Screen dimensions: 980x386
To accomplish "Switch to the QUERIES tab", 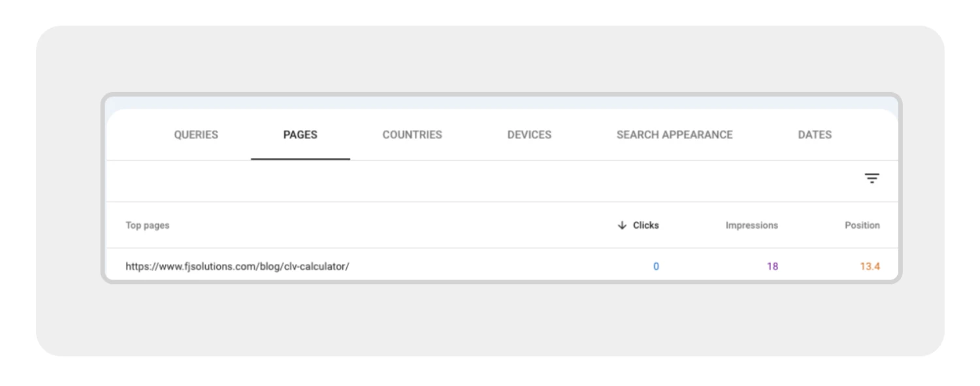I will pos(196,135).
